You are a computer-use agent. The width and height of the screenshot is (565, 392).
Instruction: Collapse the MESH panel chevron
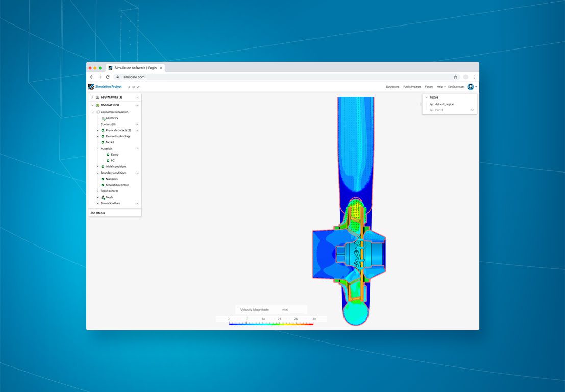tap(426, 97)
